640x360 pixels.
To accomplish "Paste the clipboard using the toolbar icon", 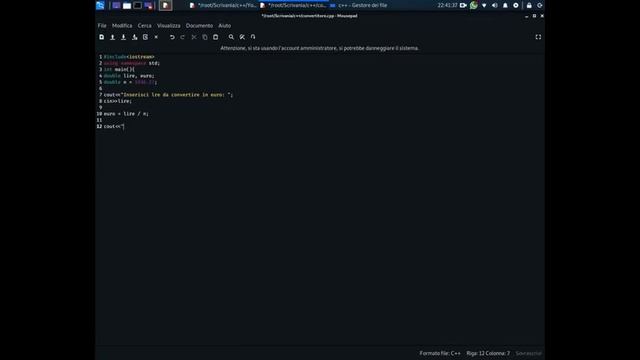I will (x=216, y=37).
